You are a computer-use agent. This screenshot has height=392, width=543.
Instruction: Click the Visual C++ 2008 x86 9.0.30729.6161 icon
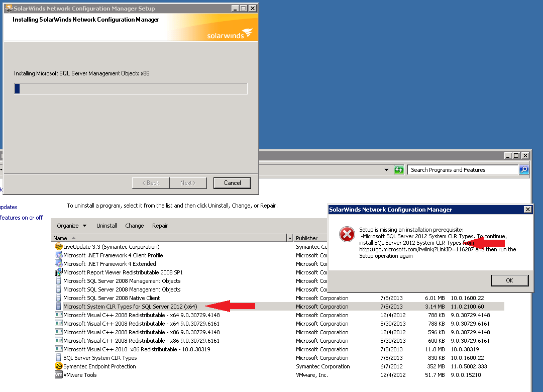tap(59, 341)
